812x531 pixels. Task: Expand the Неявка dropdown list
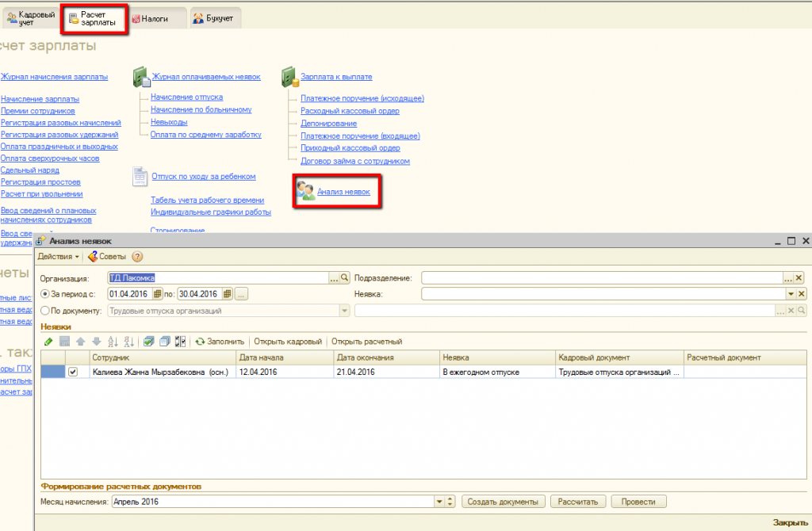click(x=790, y=294)
